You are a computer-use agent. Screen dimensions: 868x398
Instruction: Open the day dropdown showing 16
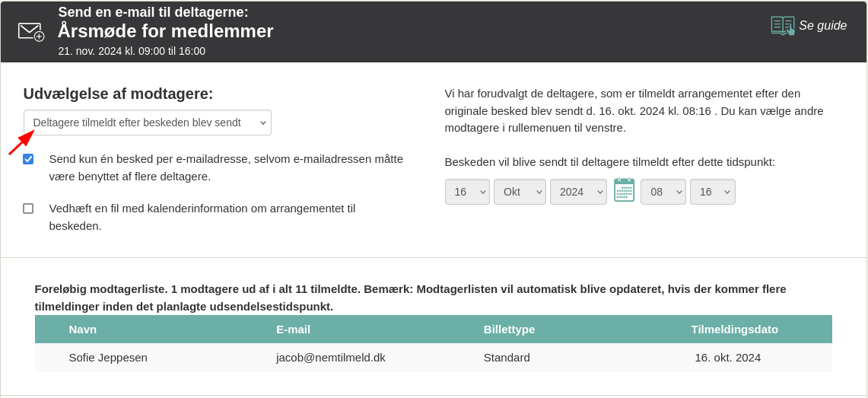[467, 192]
